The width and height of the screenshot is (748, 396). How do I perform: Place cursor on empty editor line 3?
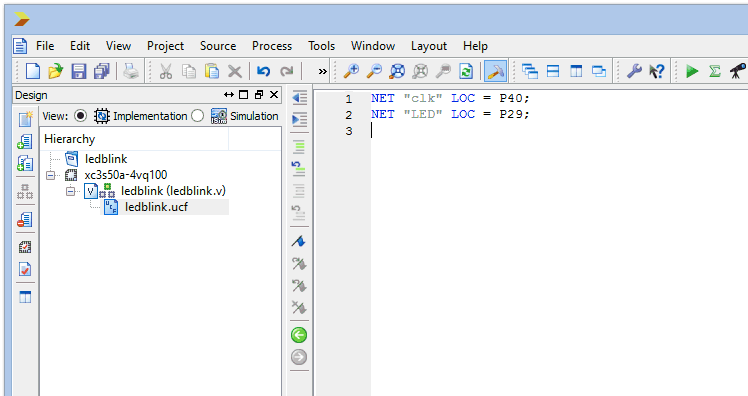pyautogui.click(x=559, y=131)
